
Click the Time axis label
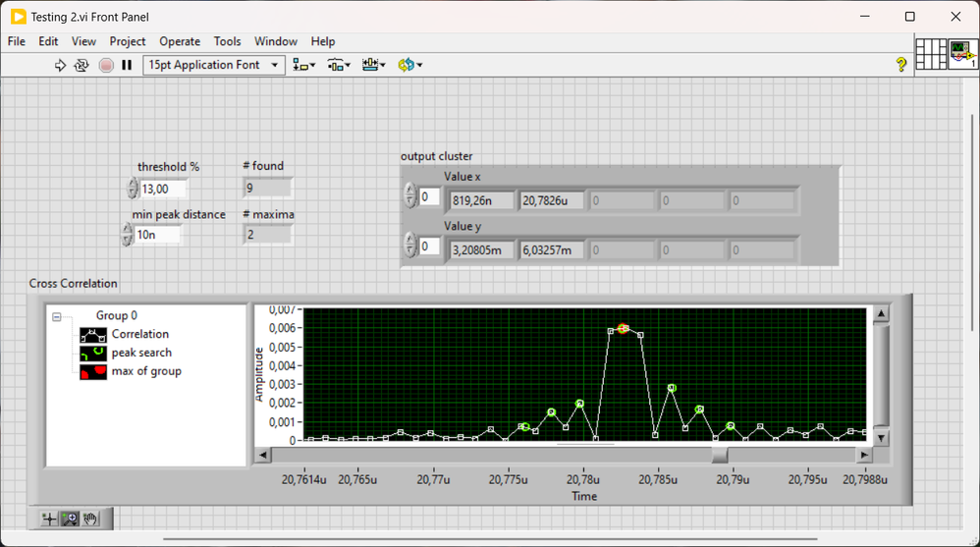coord(584,496)
